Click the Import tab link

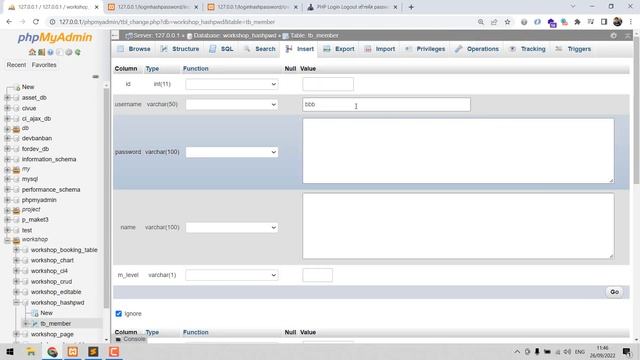[x=380, y=49]
